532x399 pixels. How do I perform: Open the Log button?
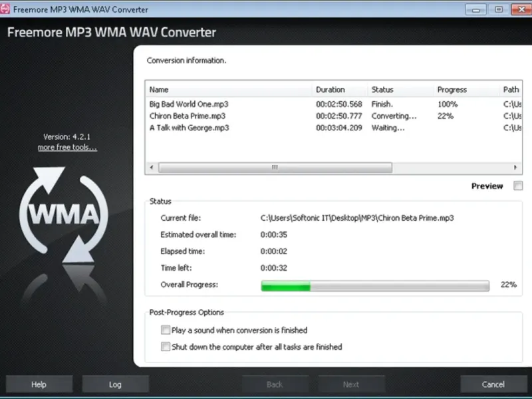[115, 384]
